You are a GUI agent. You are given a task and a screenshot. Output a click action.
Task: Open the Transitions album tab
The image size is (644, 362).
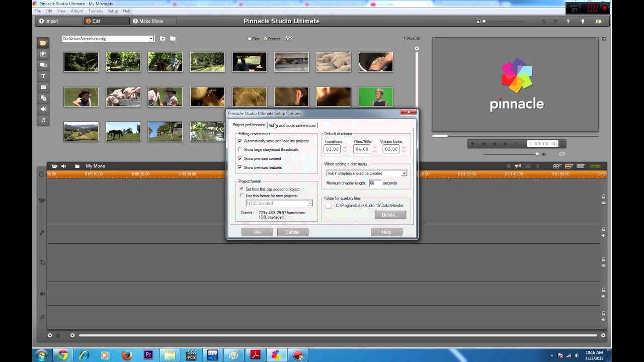click(43, 54)
